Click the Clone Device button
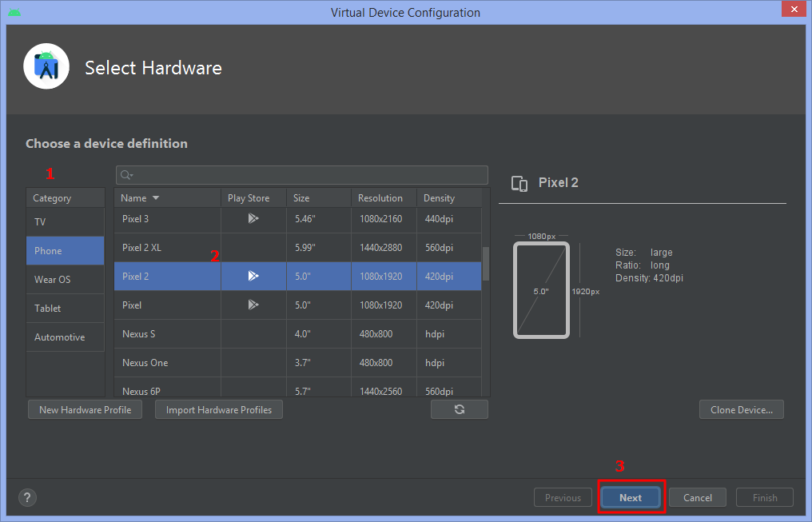This screenshot has height=522, width=812. click(741, 409)
